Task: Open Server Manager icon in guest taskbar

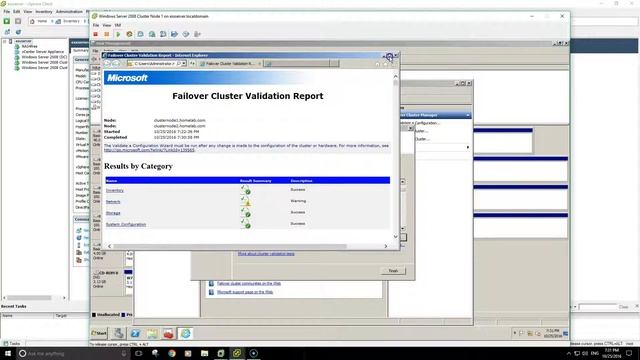Action: tap(119, 333)
